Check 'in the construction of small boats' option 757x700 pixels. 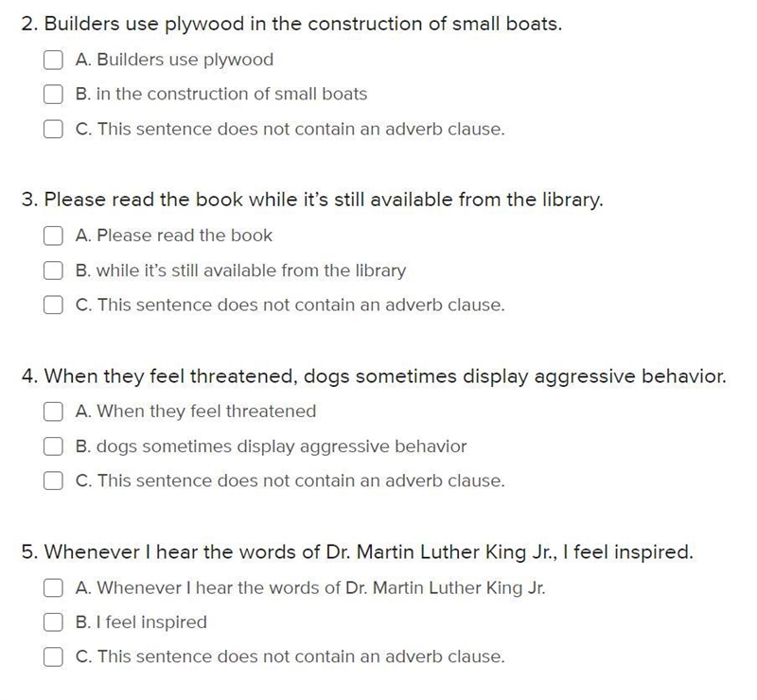[x=53, y=95]
